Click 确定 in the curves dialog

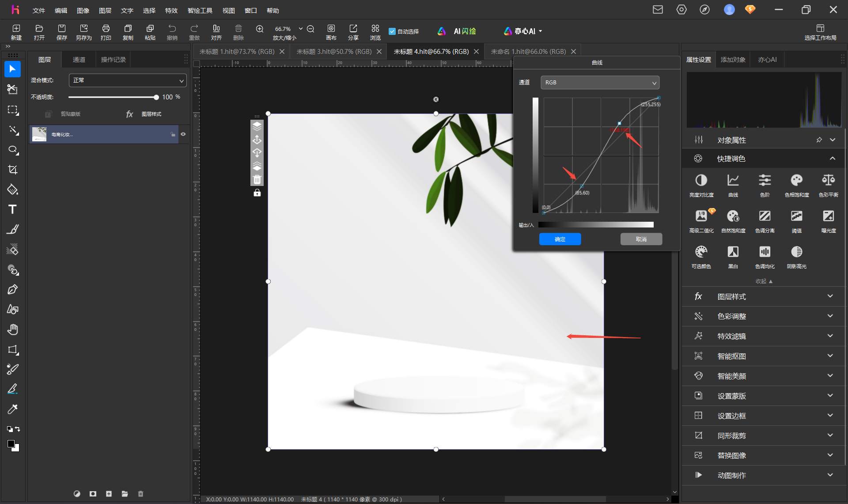pos(560,239)
